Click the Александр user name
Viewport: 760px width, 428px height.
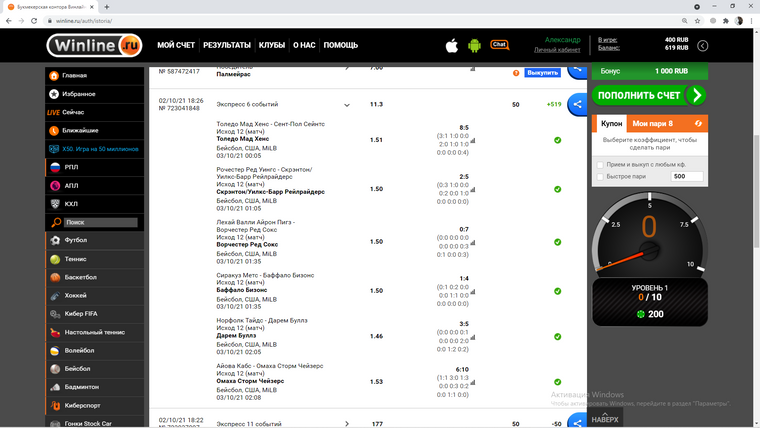point(562,40)
